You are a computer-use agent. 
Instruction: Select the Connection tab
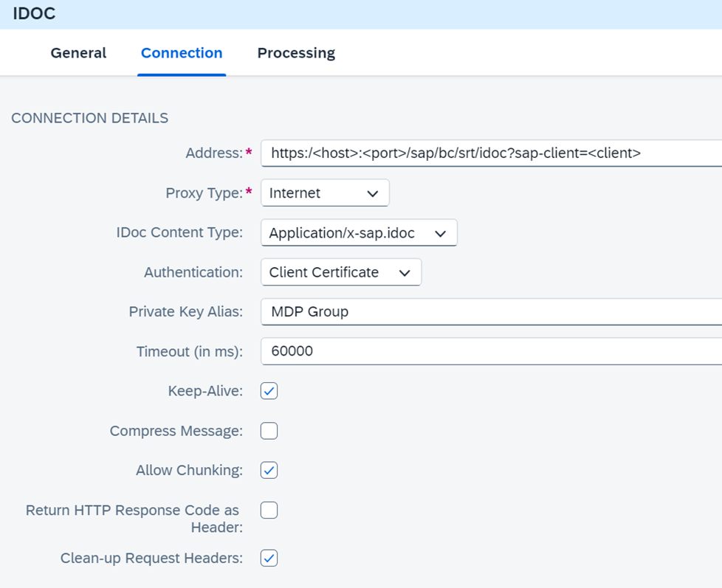(x=182, y=53)
